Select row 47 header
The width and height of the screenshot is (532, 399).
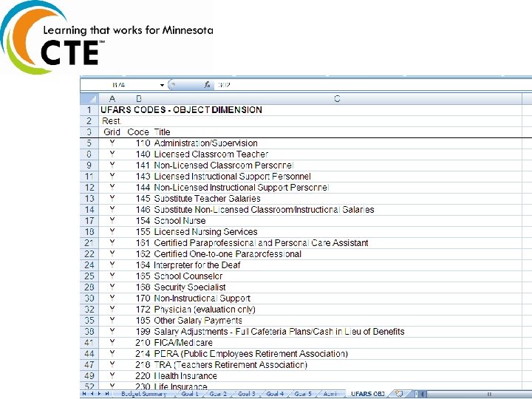tap(89, 365)
